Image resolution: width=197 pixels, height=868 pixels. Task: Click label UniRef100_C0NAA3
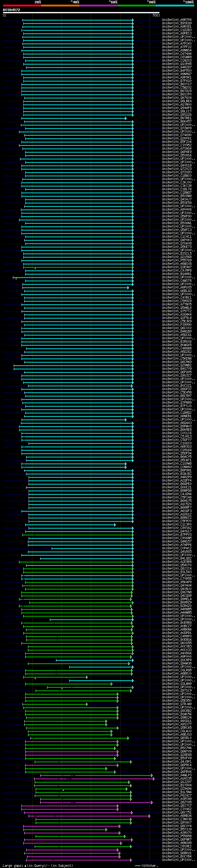point(177,467)
